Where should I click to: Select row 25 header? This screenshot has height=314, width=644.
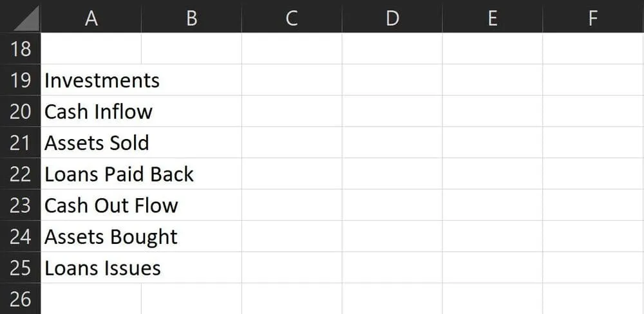(20, 268)
